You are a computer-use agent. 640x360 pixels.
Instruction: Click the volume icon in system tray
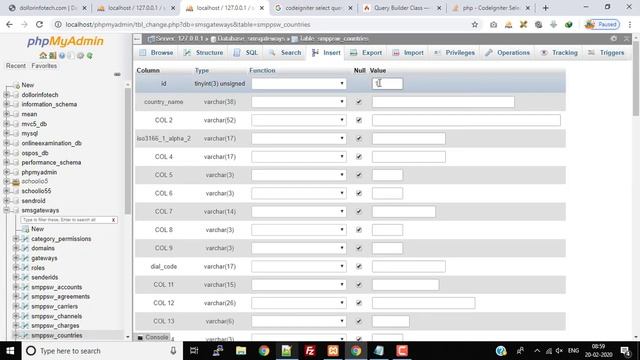coord(559,351)
